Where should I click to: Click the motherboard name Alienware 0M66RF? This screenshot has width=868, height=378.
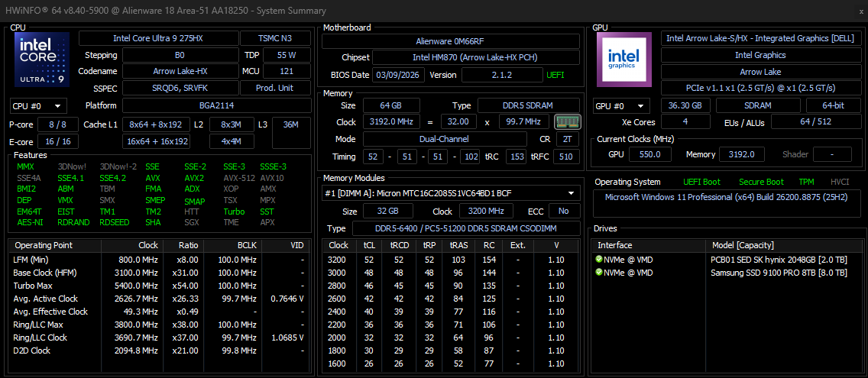click(451, 41)
